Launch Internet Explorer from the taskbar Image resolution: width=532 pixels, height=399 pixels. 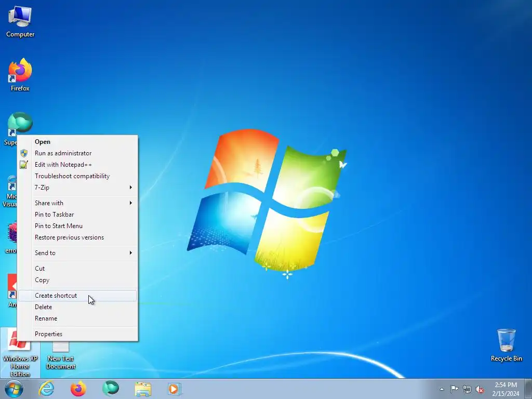tap(46, 389)
